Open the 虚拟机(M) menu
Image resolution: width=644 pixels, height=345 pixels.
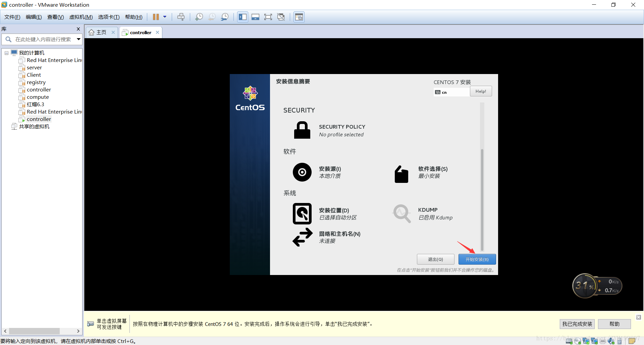pyautogui.click(x=81, y=17)
